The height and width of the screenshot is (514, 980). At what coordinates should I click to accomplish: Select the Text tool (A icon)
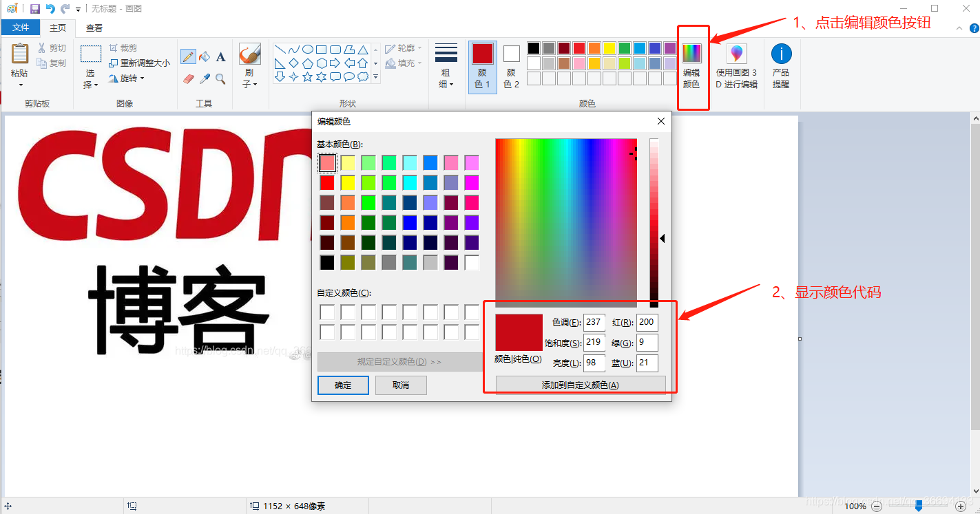coord(220,57)
